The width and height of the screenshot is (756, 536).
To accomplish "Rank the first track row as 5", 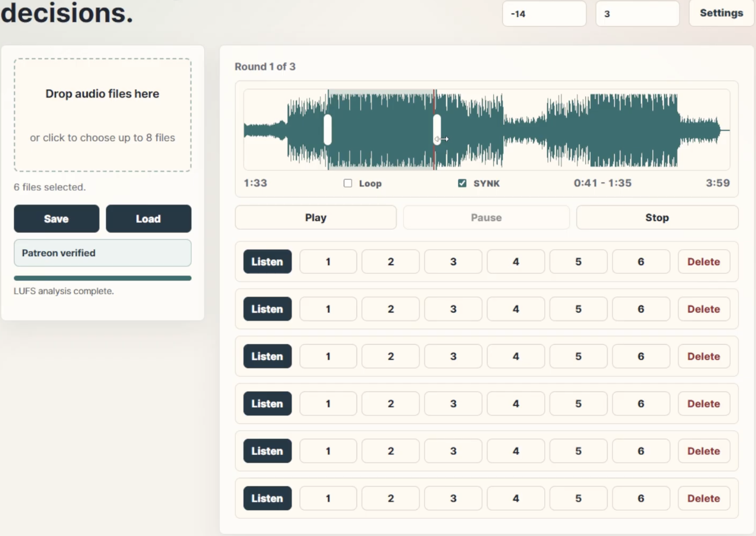I will click(578, 261).
